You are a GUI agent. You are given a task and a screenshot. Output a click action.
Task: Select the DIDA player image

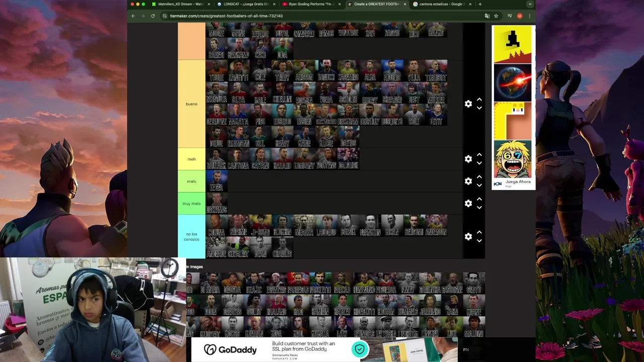coord(282,48)
